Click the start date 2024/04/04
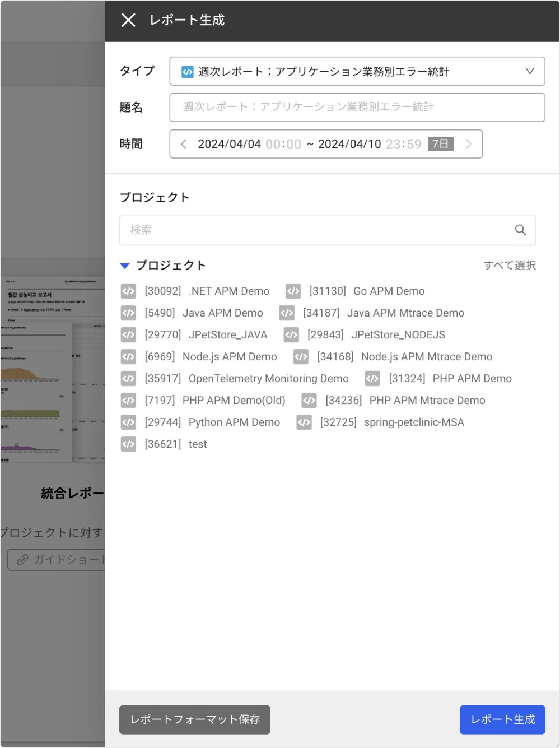The height and width of the screenshot is (748, 560). tap(229, 144)
